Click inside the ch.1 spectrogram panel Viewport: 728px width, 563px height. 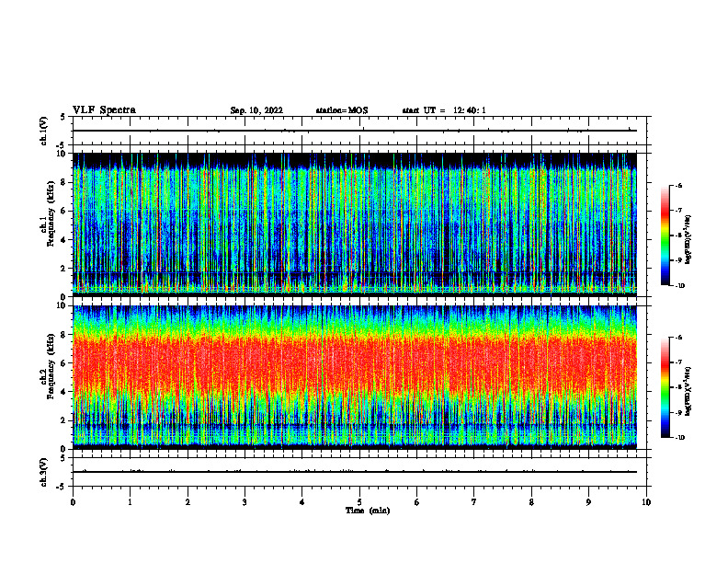coord(355,224)
